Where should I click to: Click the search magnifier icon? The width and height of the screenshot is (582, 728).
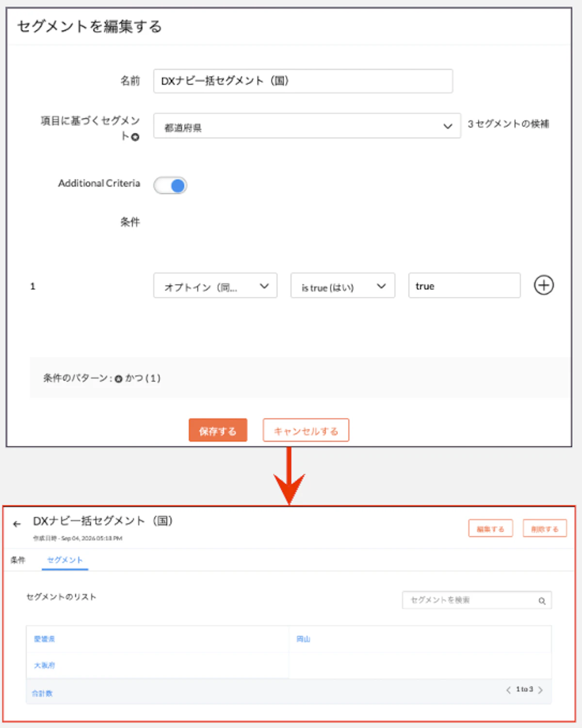tap(542, 601)
